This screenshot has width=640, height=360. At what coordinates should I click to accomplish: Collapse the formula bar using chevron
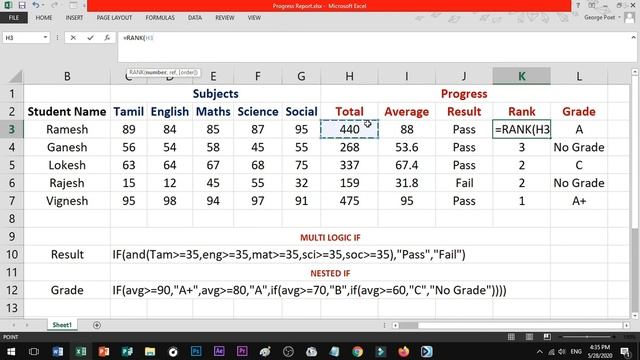pyautogui.click(x=633, y=37)
